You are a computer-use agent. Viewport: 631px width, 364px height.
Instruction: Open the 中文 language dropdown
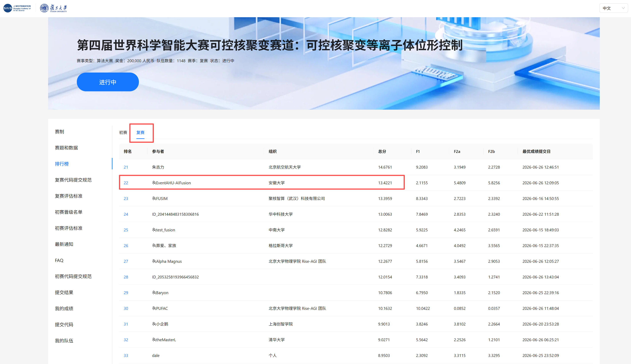point(613,8)
